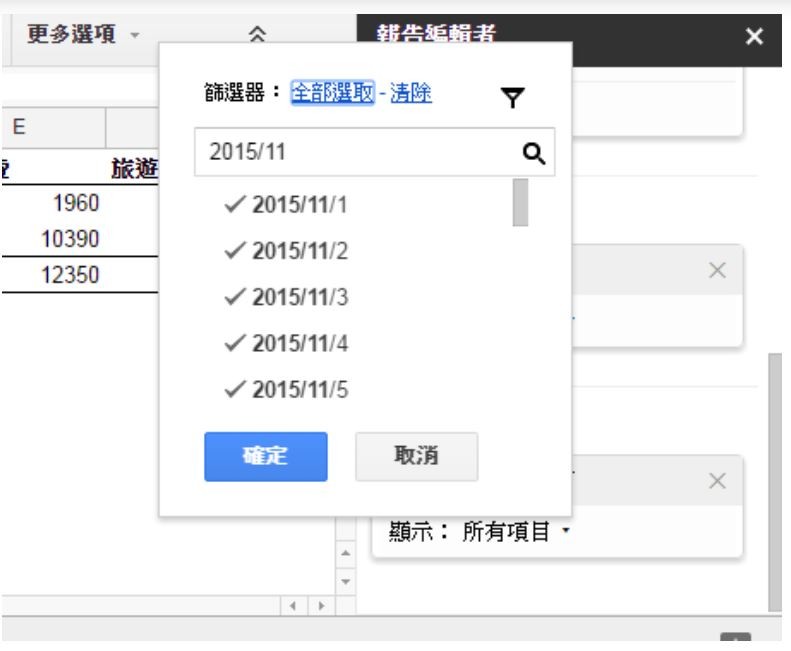This screenshot has height=651, width=791.
Task: Click the sheet scroll down arrow
Action: pos(346,581)
